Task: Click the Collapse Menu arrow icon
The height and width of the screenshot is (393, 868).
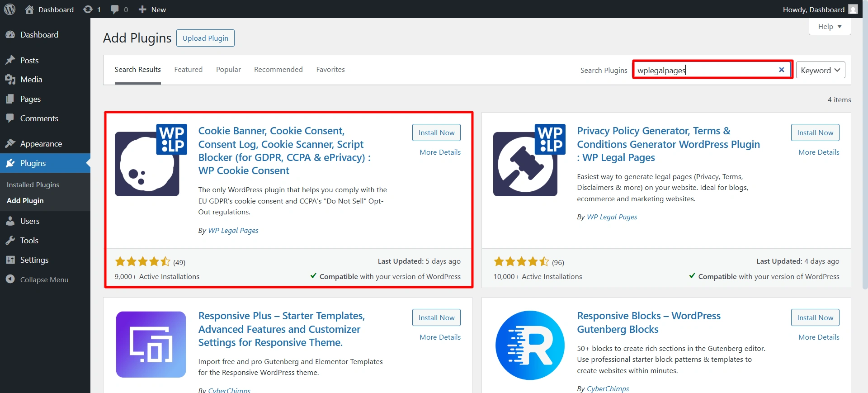Action: [x=10, y=279]
